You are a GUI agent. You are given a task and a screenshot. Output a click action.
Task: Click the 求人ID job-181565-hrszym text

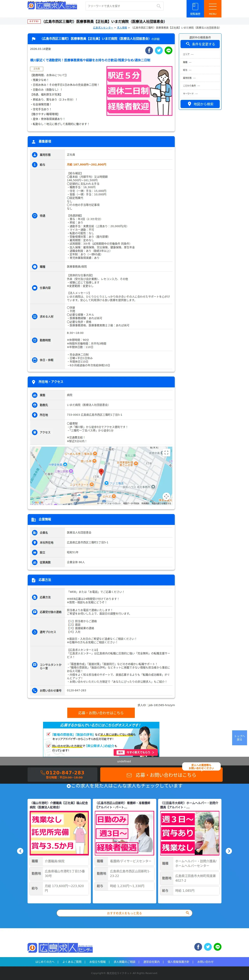(x=156, y=705)
